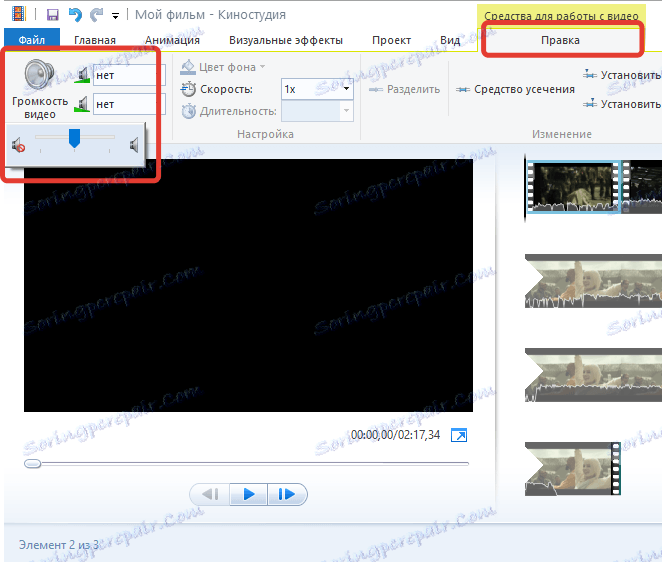Open the Файл menu
Viewport: 662px width, 562px height.
point(32,40)
